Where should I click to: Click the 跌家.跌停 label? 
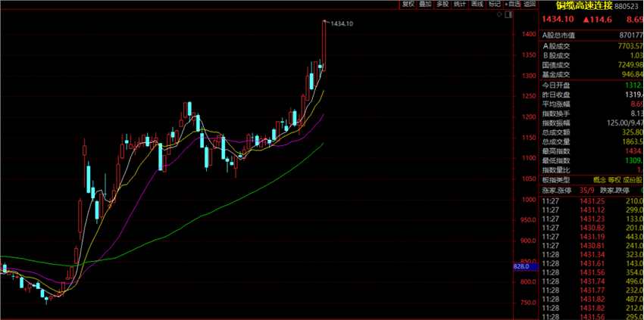(615, 191)
